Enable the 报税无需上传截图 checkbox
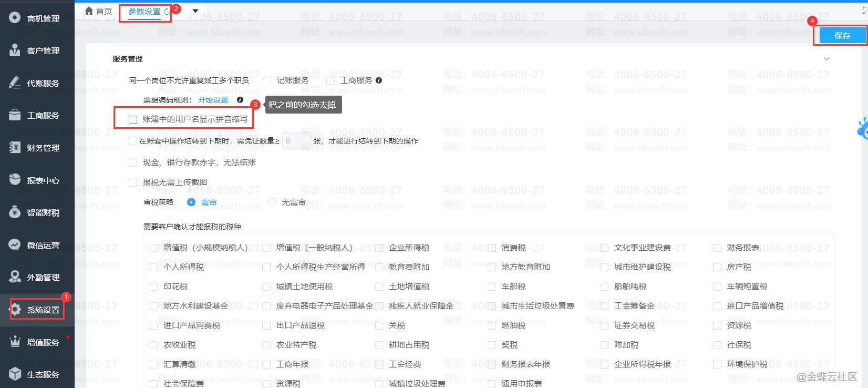This screenshot has height=388, width=868. [x=133, y=182]
